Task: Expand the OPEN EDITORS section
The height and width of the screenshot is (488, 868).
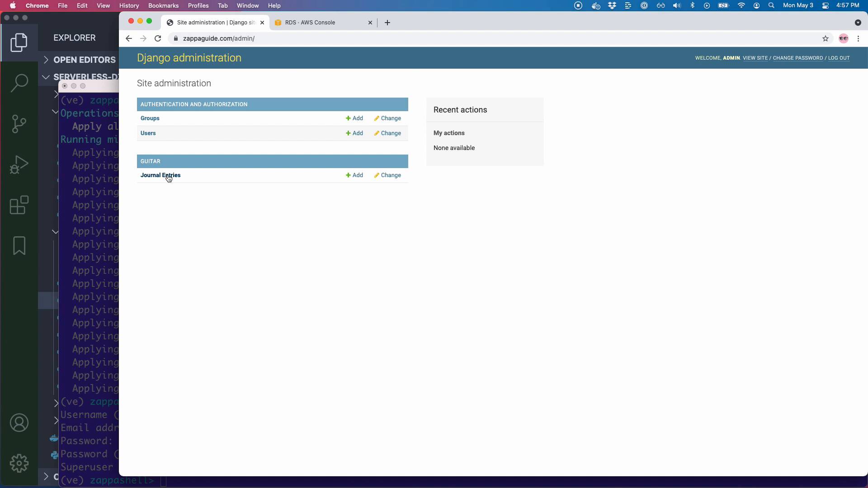Action: click(84, 60)
